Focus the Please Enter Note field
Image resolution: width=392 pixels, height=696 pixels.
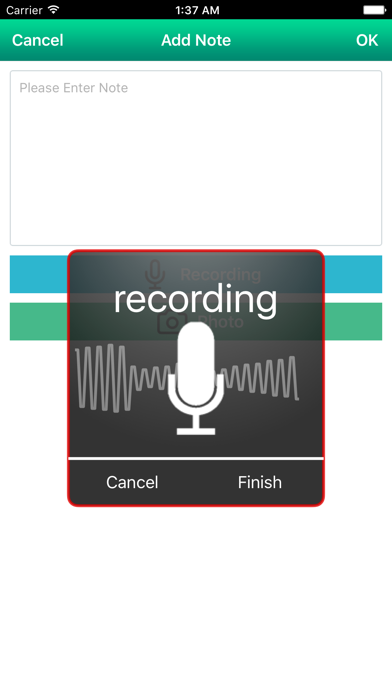tap(196, 158)
